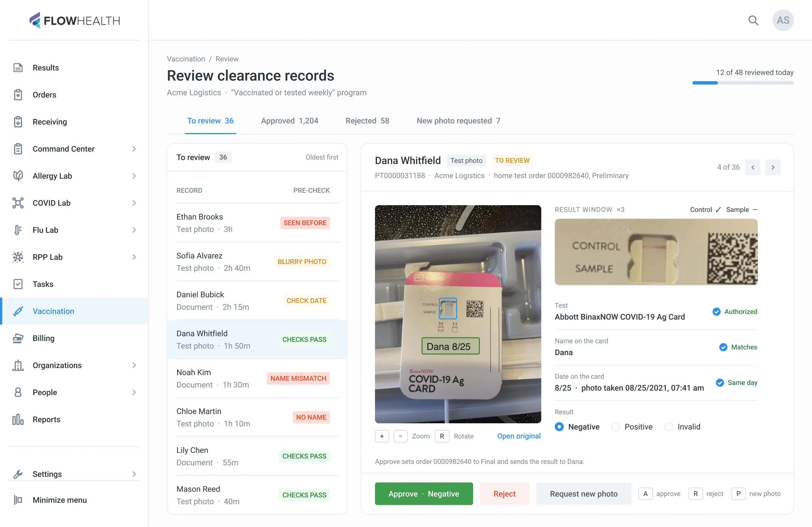Go to next record with right arrow
Image resolution: width=812 pixels, height=527 pixels.
pos(773,167)
